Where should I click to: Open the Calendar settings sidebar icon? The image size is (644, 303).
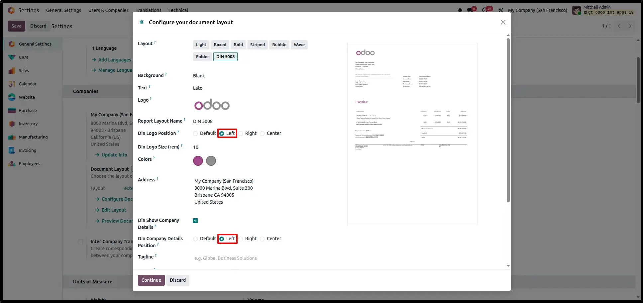12,84
